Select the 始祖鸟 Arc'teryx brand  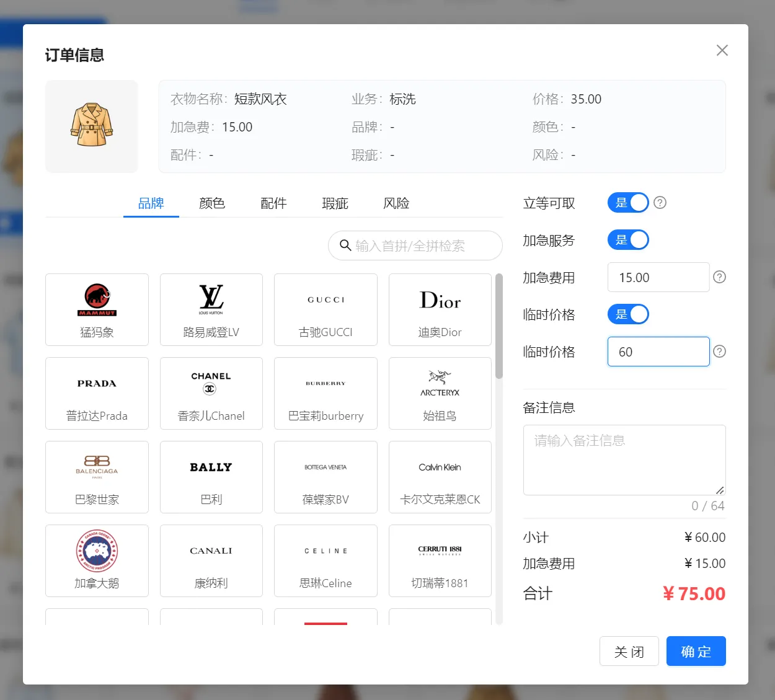click(440, 393)
